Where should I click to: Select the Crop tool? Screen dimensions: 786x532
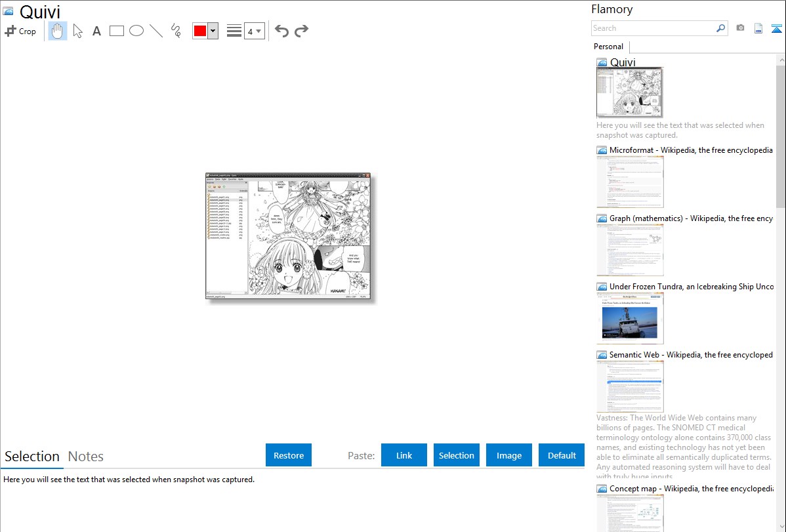pyautogui.click(x=20, y=31)
